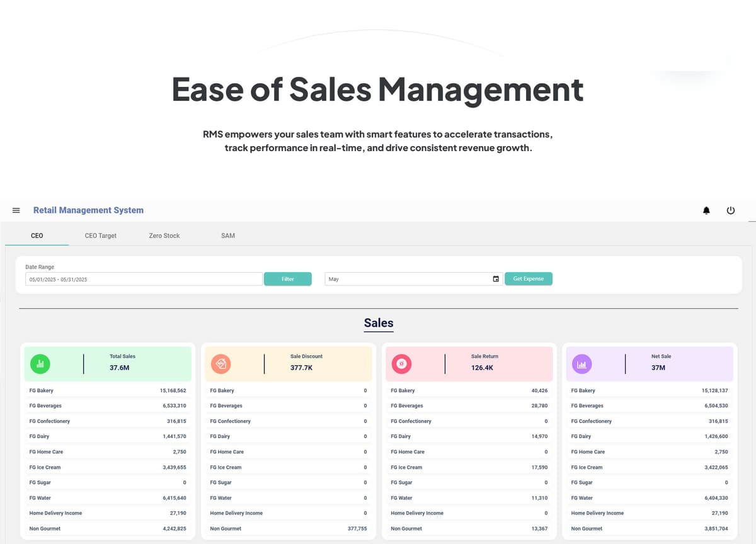Select Home Delivery Income in Net Sale

coord(650,513)
